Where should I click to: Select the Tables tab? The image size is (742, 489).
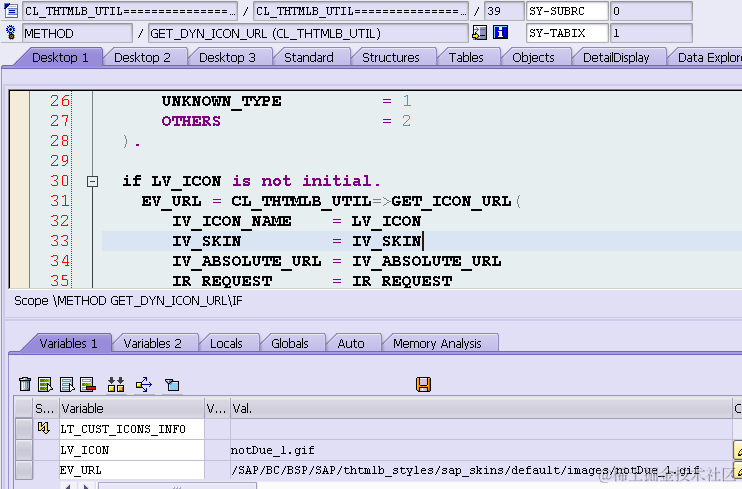pyautogui.click(x=466, y=58)
